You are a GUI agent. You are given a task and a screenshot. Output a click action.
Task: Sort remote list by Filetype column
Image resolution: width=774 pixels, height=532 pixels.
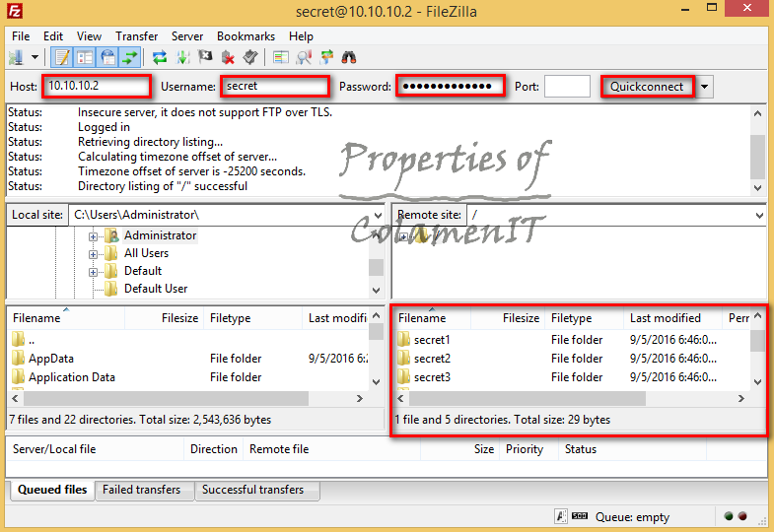tap(585, 318)
